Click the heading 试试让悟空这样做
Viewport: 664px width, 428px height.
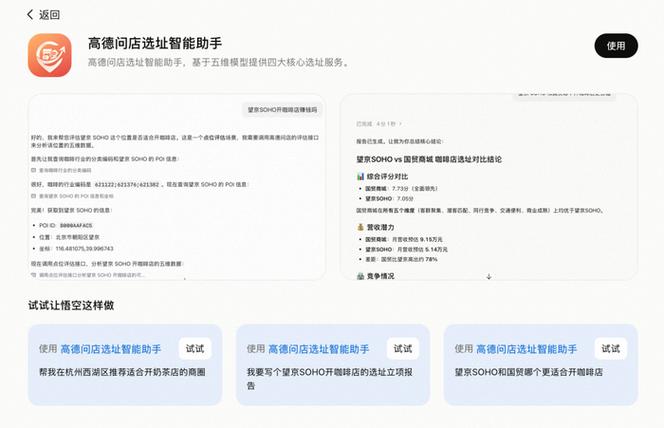click(71, 305)
